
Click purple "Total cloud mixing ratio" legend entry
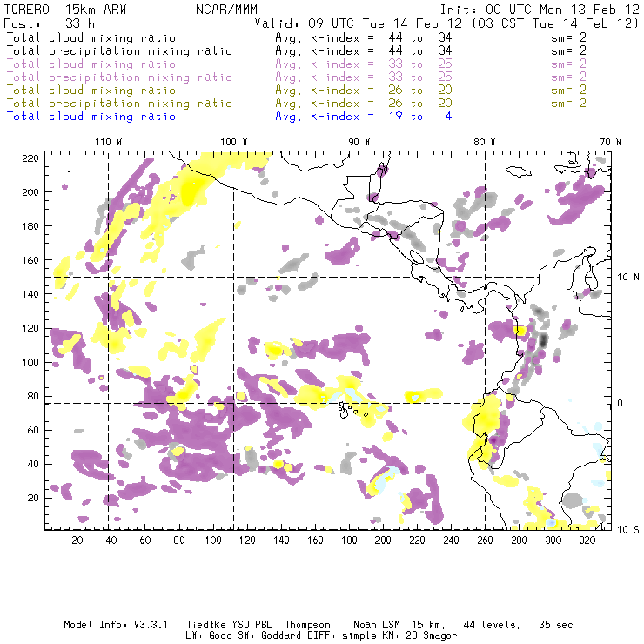click(91, 64)
